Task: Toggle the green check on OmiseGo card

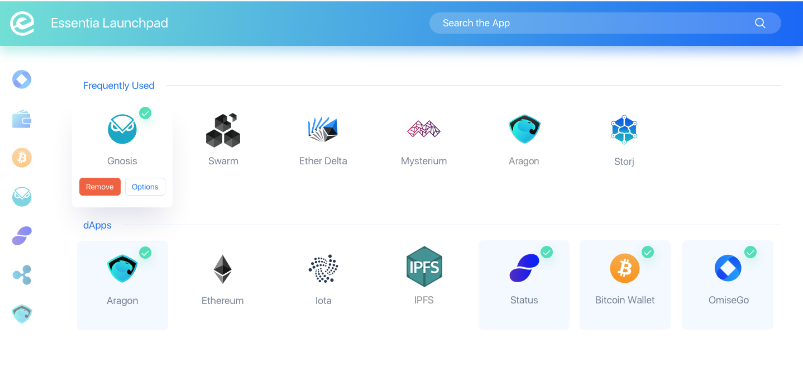Action: [750, 252]
